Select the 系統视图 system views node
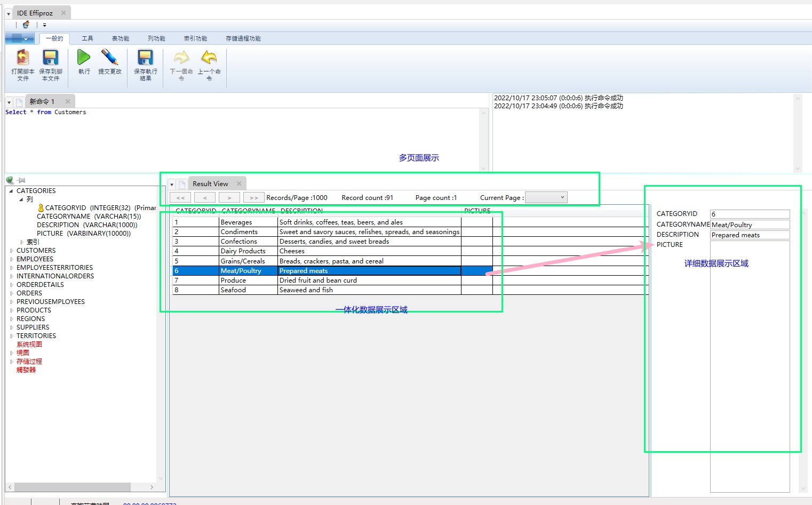 tap(29, 344)
